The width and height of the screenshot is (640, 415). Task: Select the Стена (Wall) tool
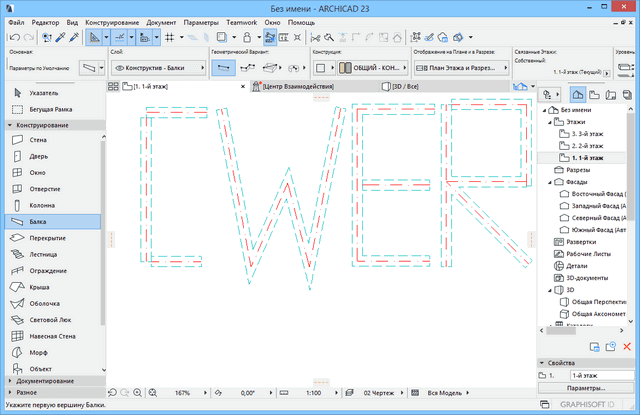click(x=39, y=141)
